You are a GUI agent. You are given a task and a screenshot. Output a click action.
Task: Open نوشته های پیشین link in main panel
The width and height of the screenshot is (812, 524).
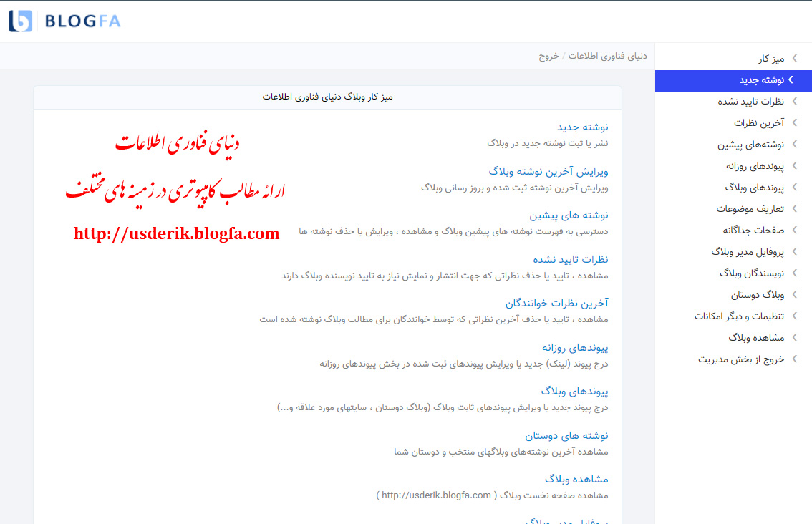pos(569,215)
